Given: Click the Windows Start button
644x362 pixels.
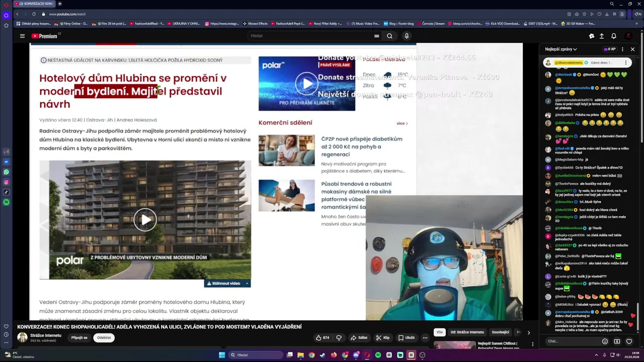Looking at the screenshot, I should coord(222,355).
